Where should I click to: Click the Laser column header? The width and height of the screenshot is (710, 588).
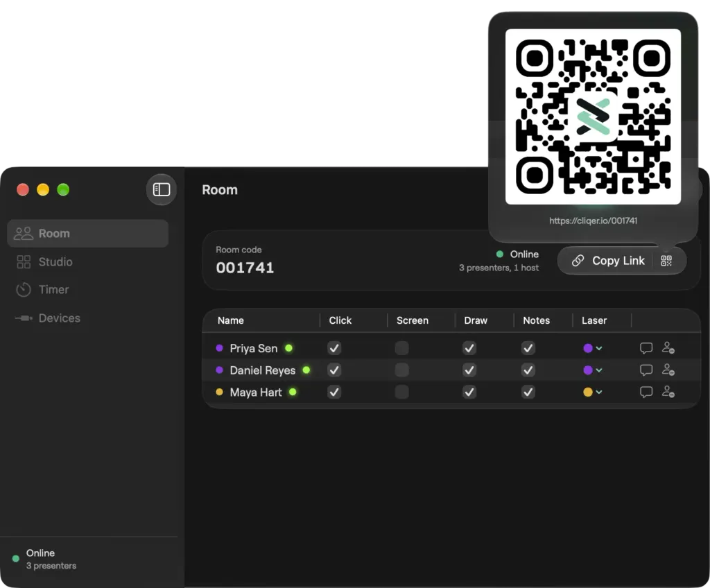[x=594, y=320]
